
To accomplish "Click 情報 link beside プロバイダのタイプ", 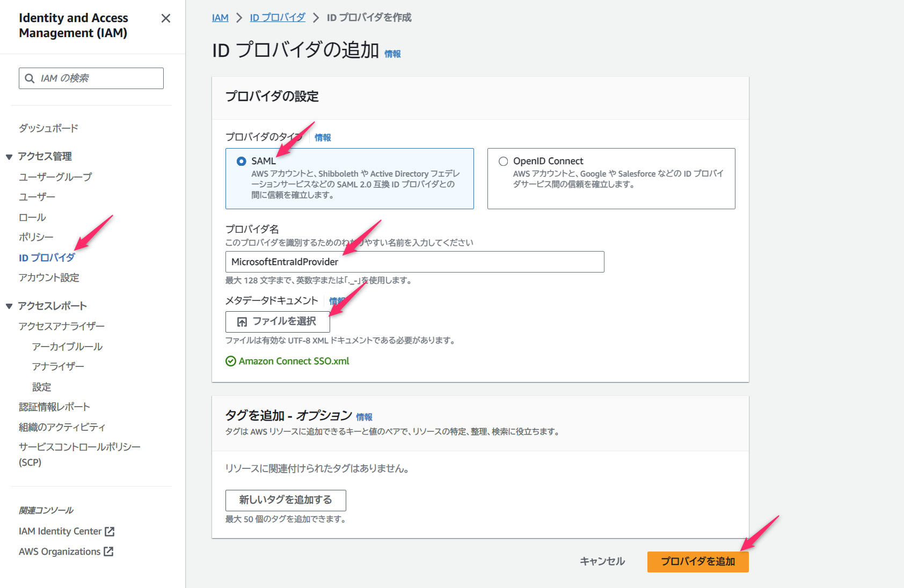I will [323, 137].
